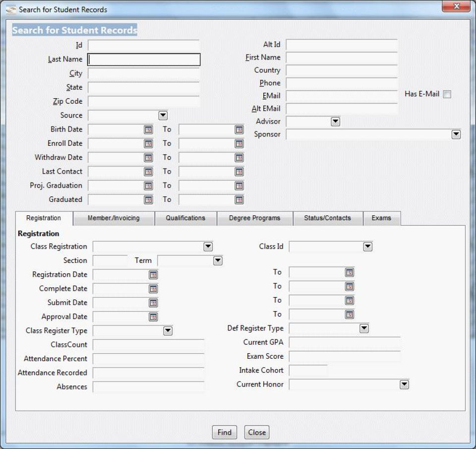Click the Phone input field
476x449 pixels.
tap(342, 83)
